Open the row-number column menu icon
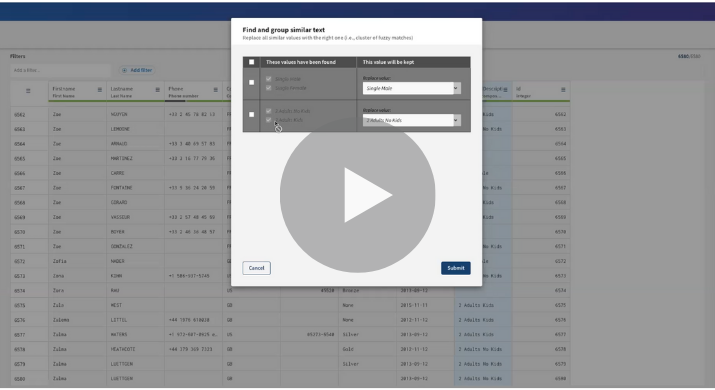 tap(28, 91)
